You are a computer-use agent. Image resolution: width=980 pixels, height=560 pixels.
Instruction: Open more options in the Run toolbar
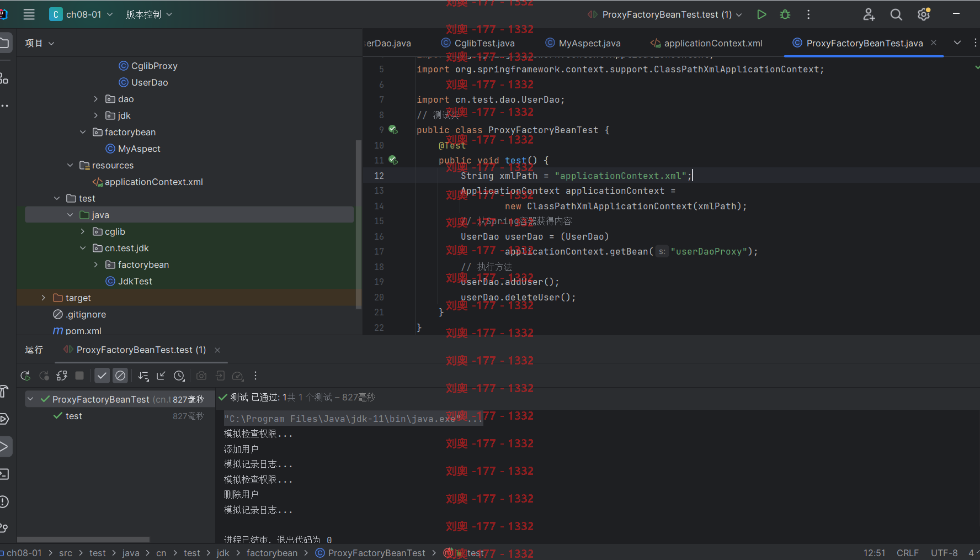[x=255, y=376]
